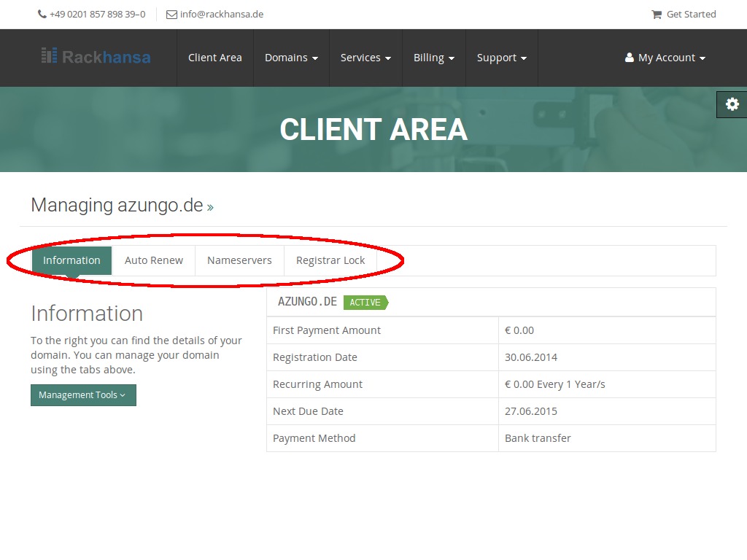Click the ACTIVE status badge
Image resolution: width=747 pixels, height=560 pixels.
point(366,303)
